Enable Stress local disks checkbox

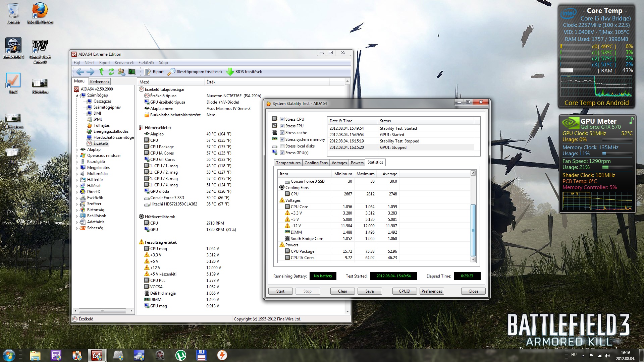point(282,146)
